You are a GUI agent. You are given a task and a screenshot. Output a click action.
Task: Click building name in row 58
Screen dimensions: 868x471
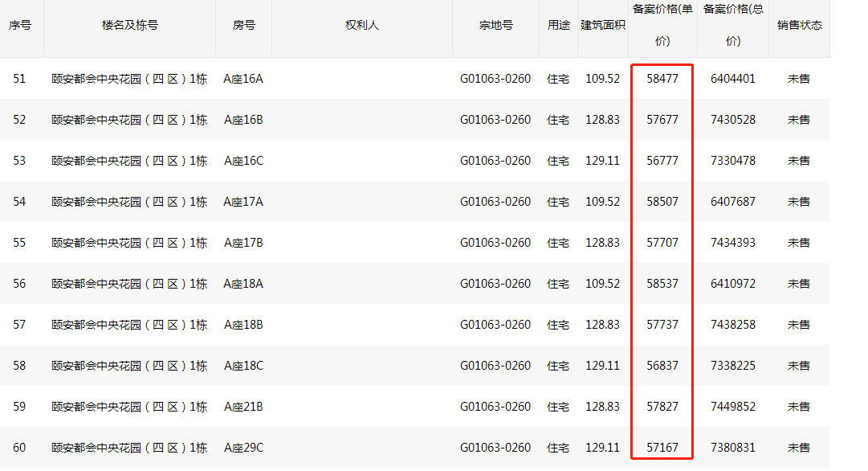pos(129,366)
